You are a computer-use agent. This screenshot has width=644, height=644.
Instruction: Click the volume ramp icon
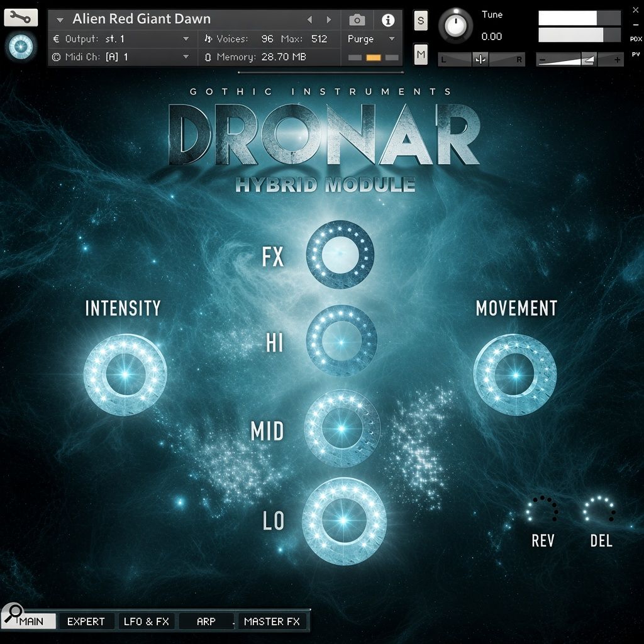pos(589,60)
